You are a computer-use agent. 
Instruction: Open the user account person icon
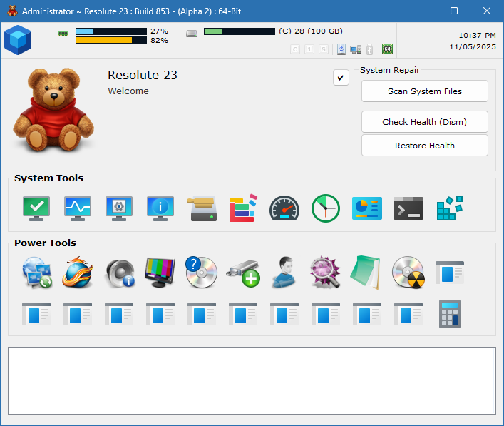coord(284,273)
